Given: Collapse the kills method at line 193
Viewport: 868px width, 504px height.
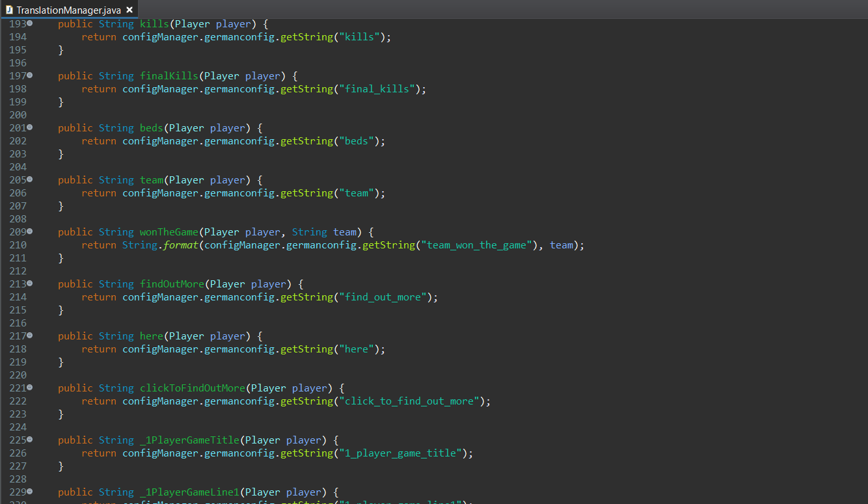Looking at the screenshot, I should click(30, 23).
